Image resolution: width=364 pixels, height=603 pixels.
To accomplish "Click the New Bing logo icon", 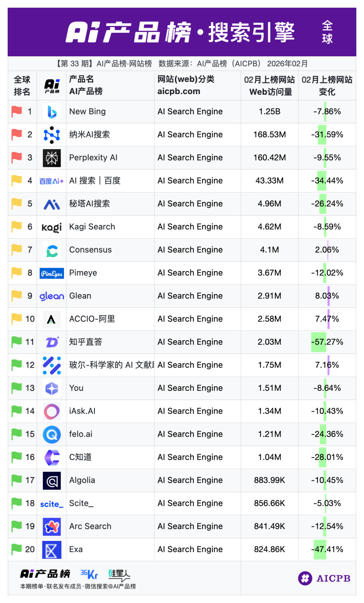I will click(52, 112).
